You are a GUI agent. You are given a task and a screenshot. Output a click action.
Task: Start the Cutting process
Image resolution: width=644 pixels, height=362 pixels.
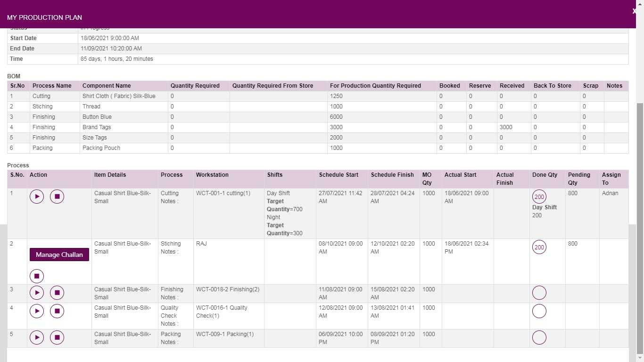37,197
